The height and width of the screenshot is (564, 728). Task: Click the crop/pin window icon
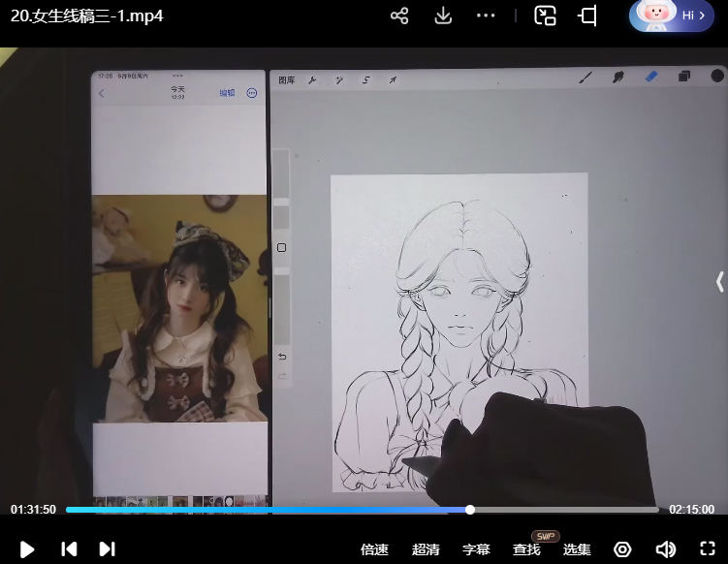[587, 16]
